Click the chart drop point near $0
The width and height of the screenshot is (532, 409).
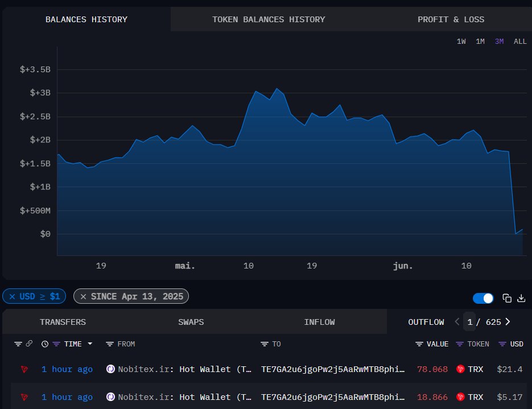[x=515, y=233]
